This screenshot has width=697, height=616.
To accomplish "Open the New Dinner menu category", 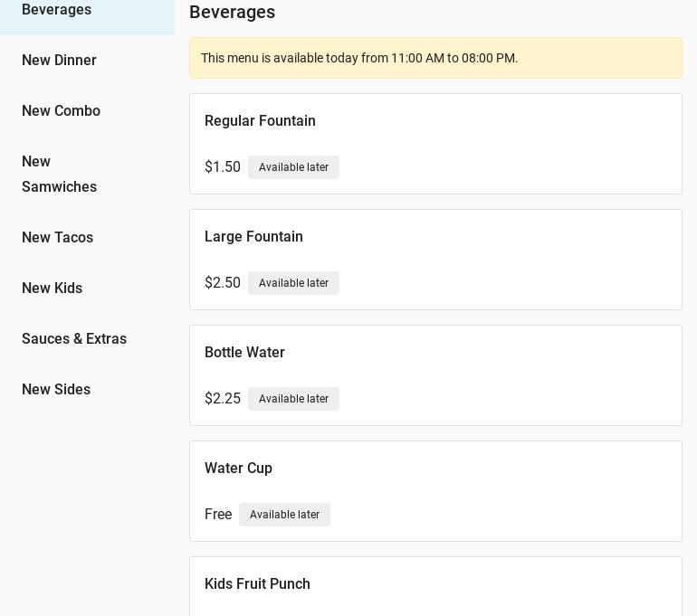I will [x=59, y=61].
